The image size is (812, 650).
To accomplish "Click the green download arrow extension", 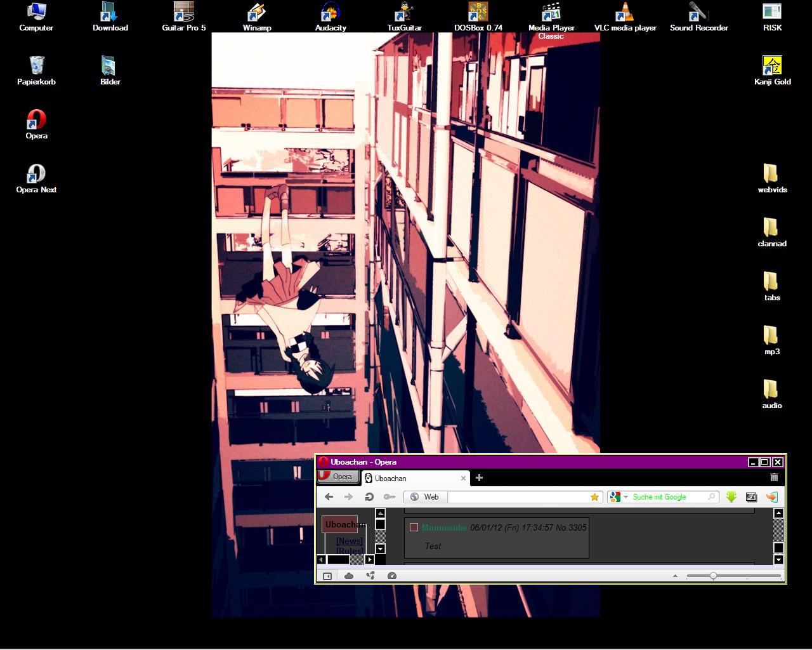I will tap(731, 497).
